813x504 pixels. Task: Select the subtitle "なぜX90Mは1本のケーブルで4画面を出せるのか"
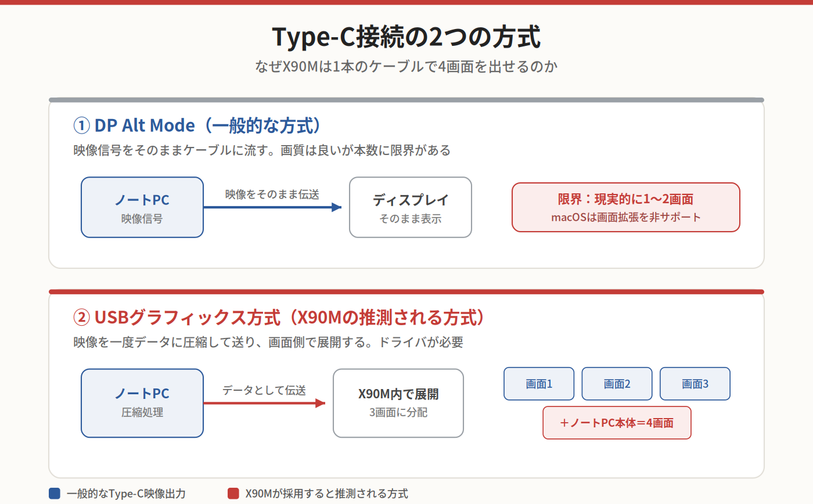(406, 66)
